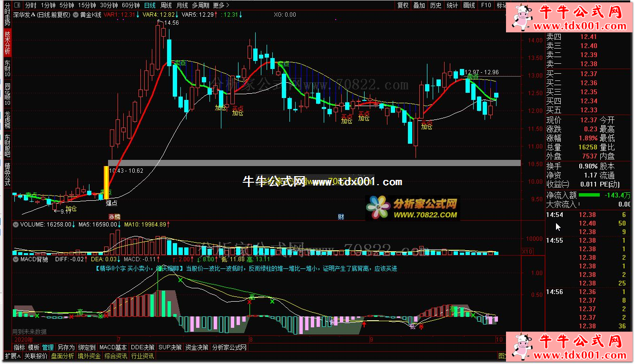
Task: Expand the 扩展 panel at the bottom
Action: pos(13,356)
